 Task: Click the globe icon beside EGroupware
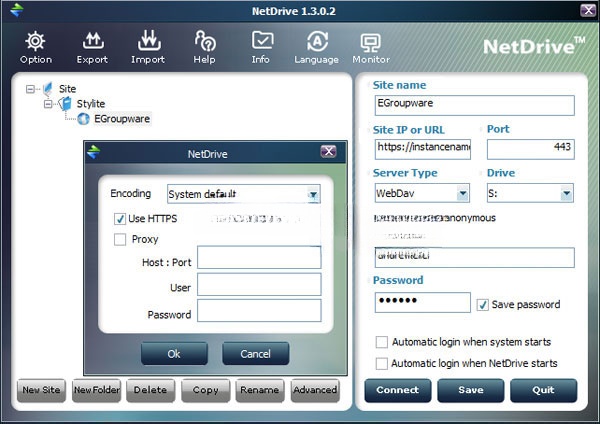83,119
